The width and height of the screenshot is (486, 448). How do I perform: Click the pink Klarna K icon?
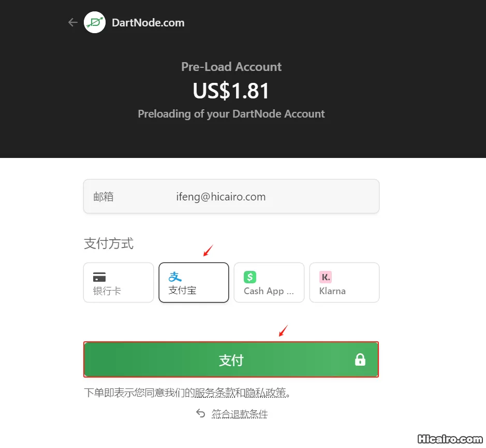[326, 277]
